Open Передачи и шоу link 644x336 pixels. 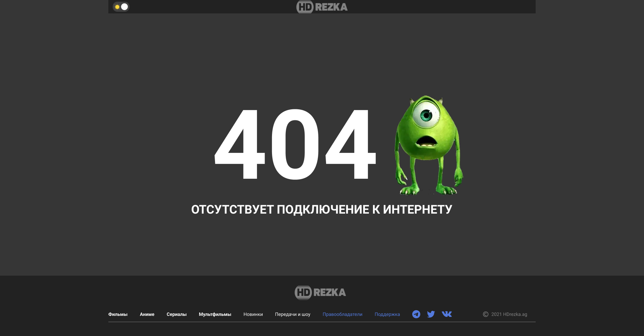click(292, 314)
